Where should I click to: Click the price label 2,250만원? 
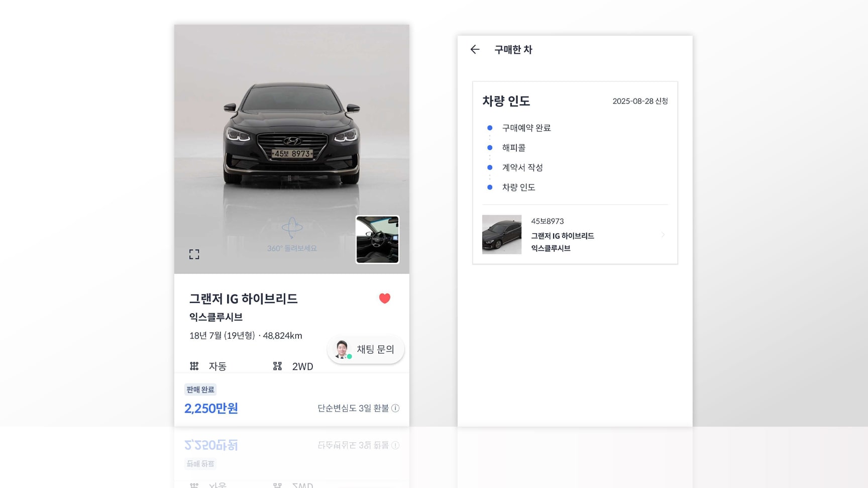pyautogui.click(x=210, y=409)
